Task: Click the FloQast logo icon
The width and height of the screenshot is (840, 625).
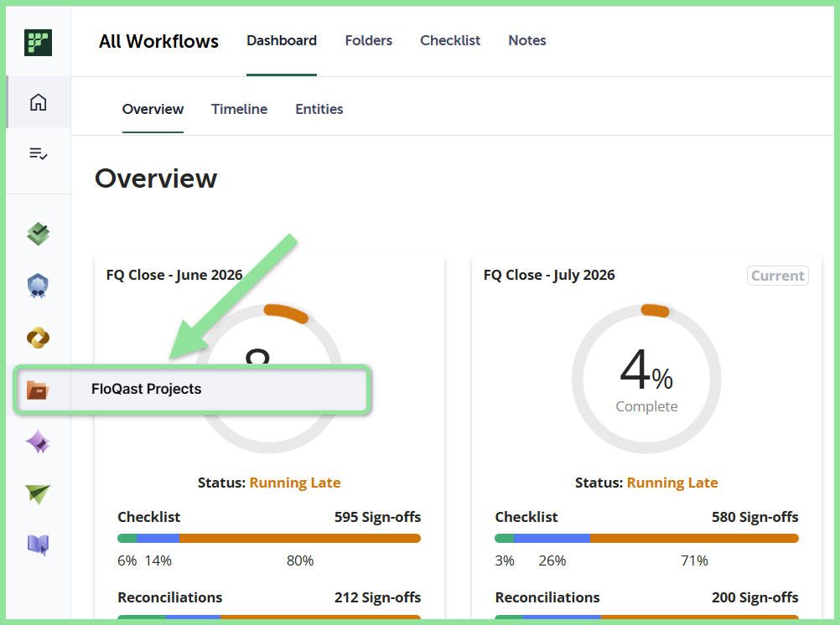Action: [x=38, y=43]
